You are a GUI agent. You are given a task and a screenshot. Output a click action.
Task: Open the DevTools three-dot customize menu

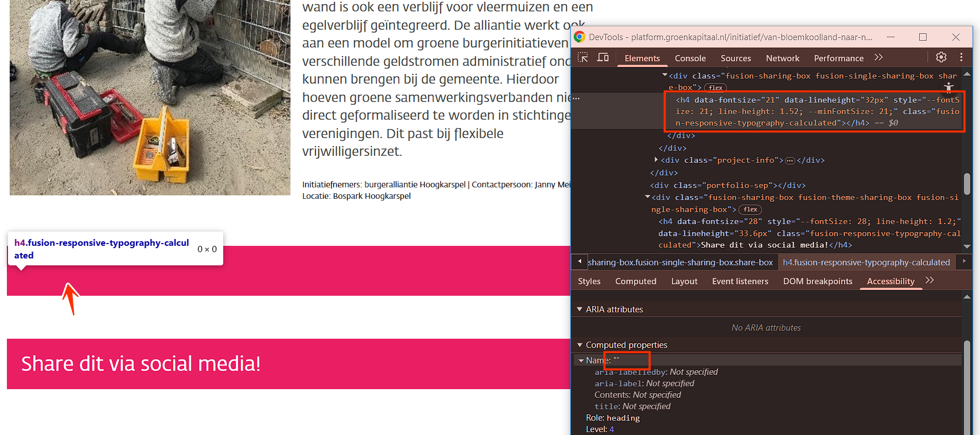[x=961, y=57]
